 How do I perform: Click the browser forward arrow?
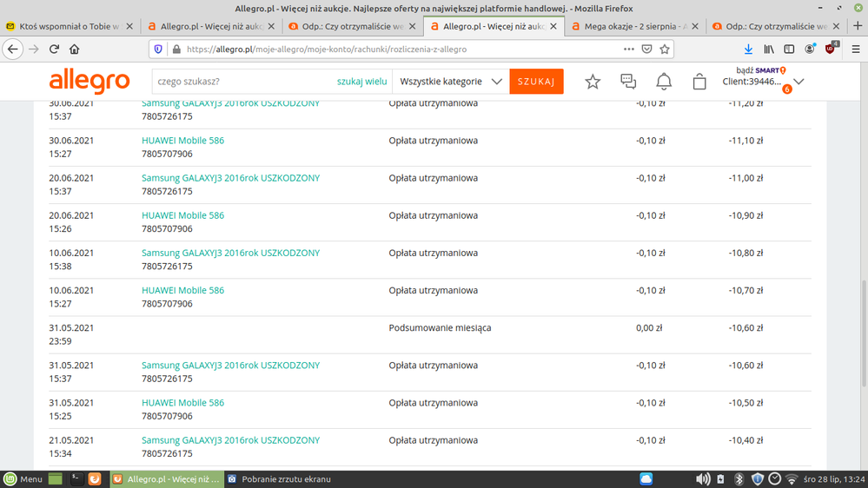click(34, 49)
